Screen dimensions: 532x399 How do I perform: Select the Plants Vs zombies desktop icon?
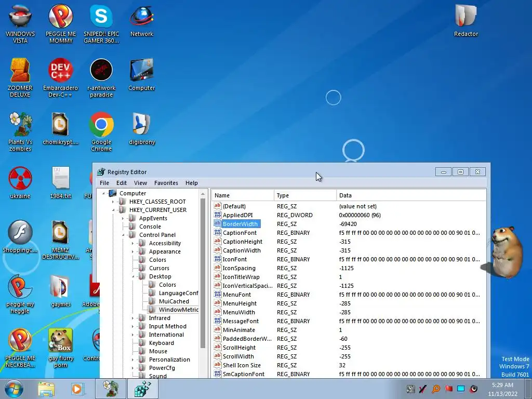20,131
